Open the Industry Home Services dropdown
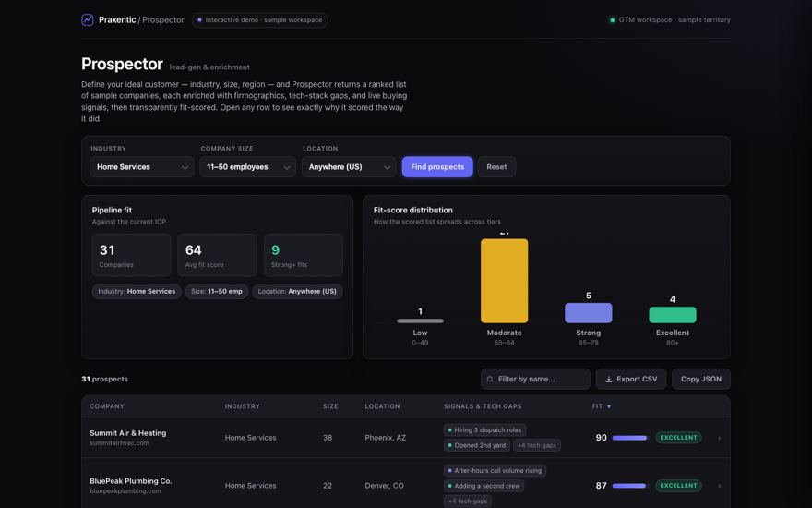This screenshot has width=812, height=508. click(x=141, y=167)
